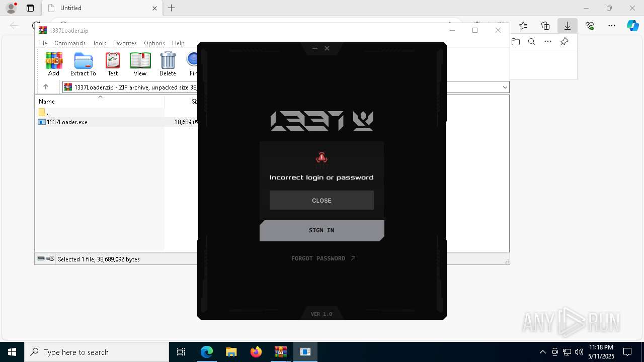Click 'Selected 1 file, 38,689,092 bytes' status
The width and height of the screenshot is (644, 362).
coord(99,259)
